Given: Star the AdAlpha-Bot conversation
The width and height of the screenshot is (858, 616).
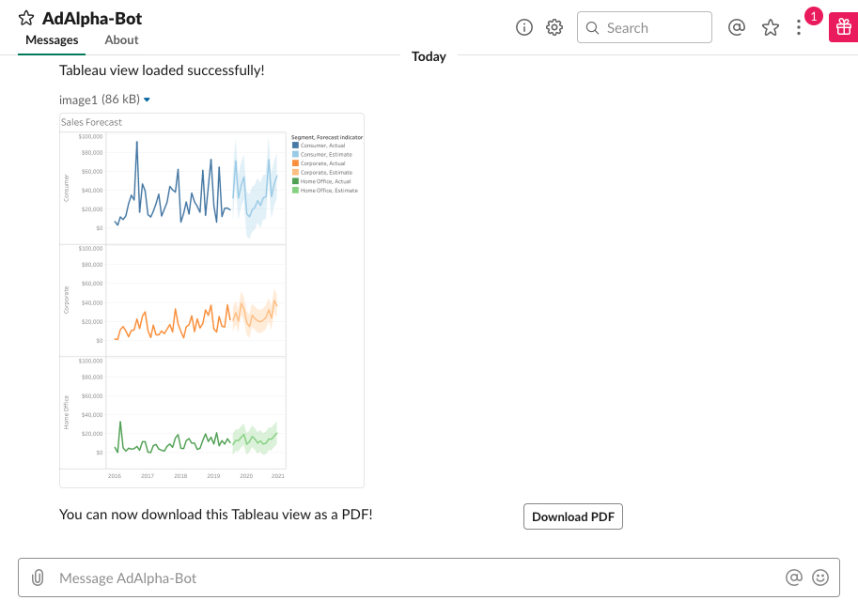Looking at the screenshot, I should click(27, 19).
